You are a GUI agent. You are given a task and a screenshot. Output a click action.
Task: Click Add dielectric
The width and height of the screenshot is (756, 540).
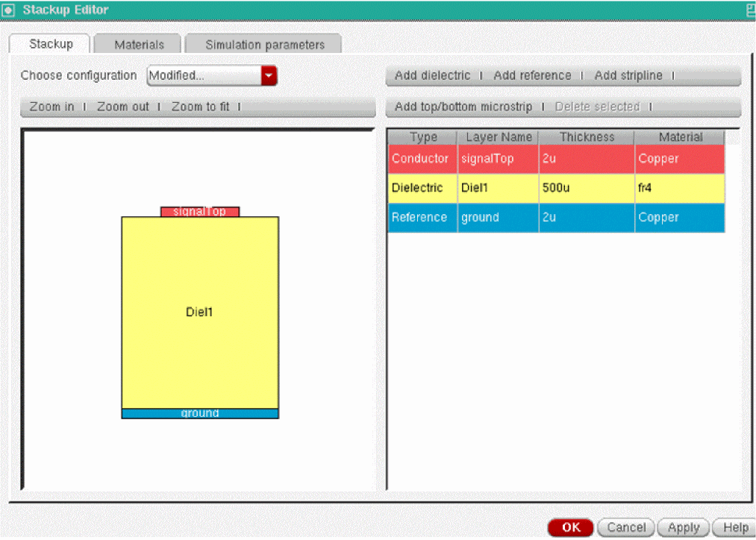[x=432, y=75]
